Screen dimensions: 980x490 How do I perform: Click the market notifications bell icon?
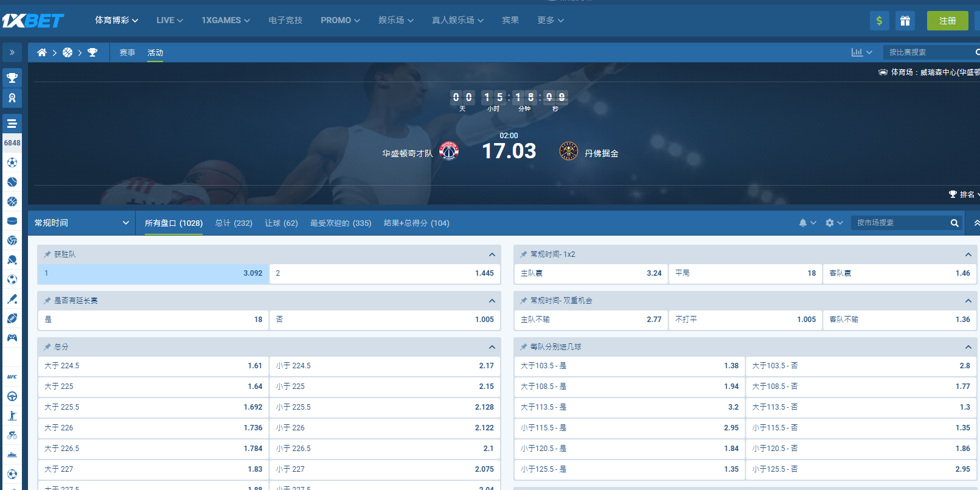click(803, 223)
